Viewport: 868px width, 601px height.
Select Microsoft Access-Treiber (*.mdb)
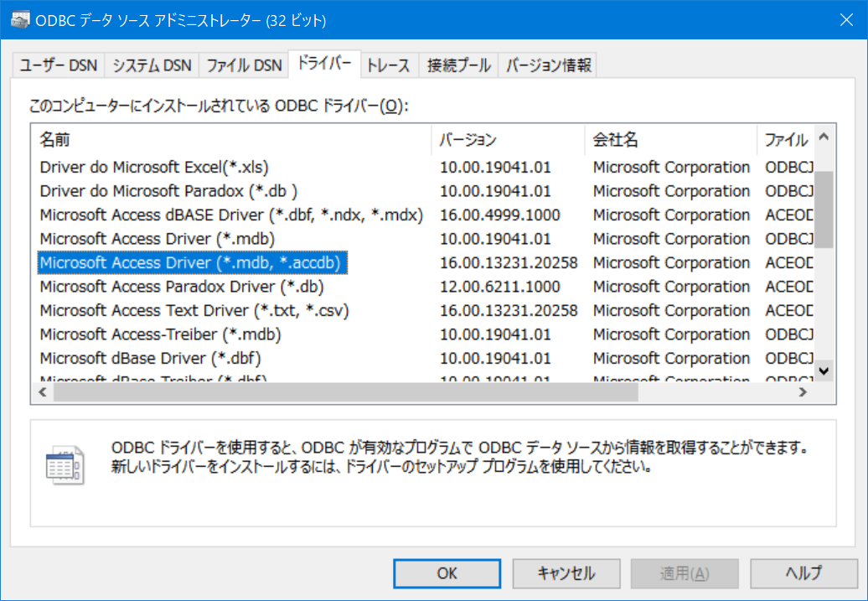161,334
